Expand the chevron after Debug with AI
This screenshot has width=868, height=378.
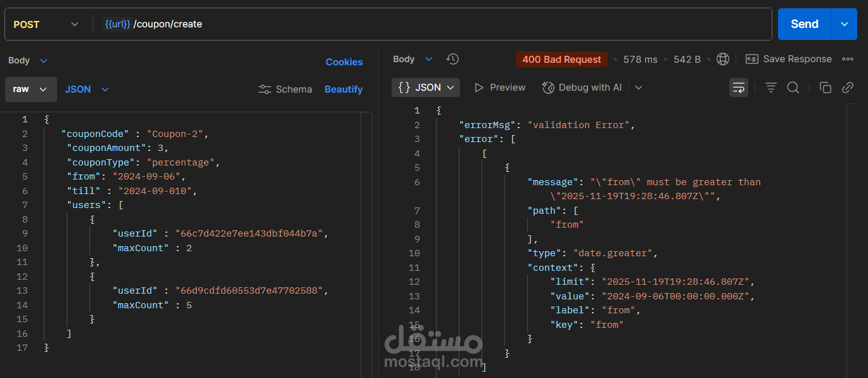click(639, 88)
